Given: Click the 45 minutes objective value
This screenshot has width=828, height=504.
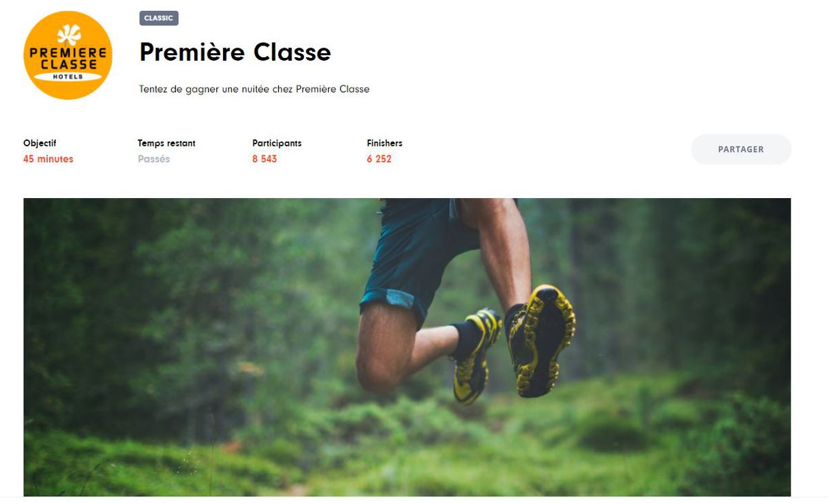Looking at the screenshot, I should (48, 159).
